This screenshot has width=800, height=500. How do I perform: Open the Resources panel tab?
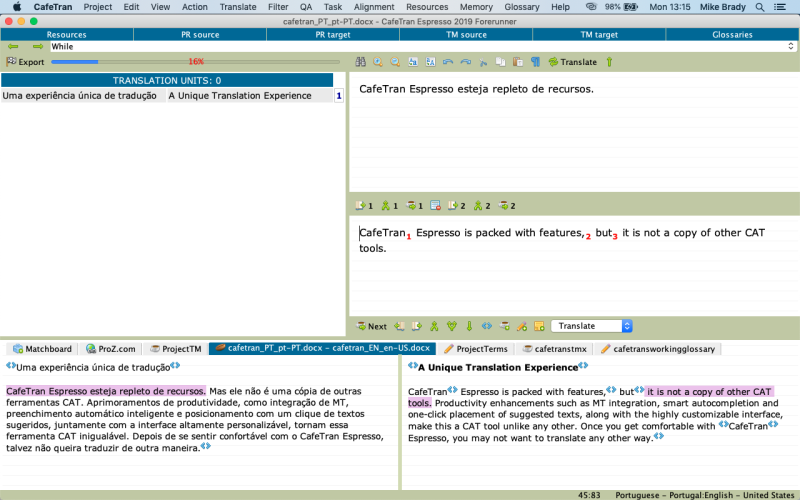tap(66, 35)
